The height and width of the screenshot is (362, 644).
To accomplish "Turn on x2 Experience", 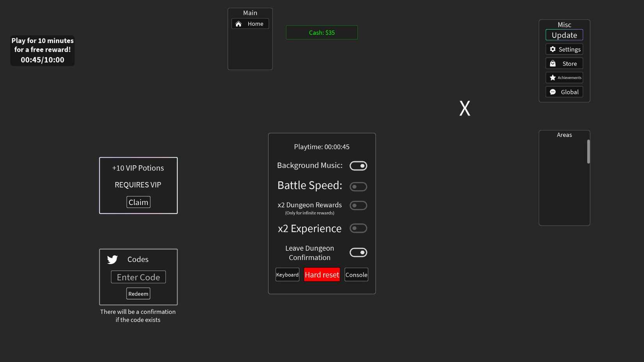I will 358,228.
